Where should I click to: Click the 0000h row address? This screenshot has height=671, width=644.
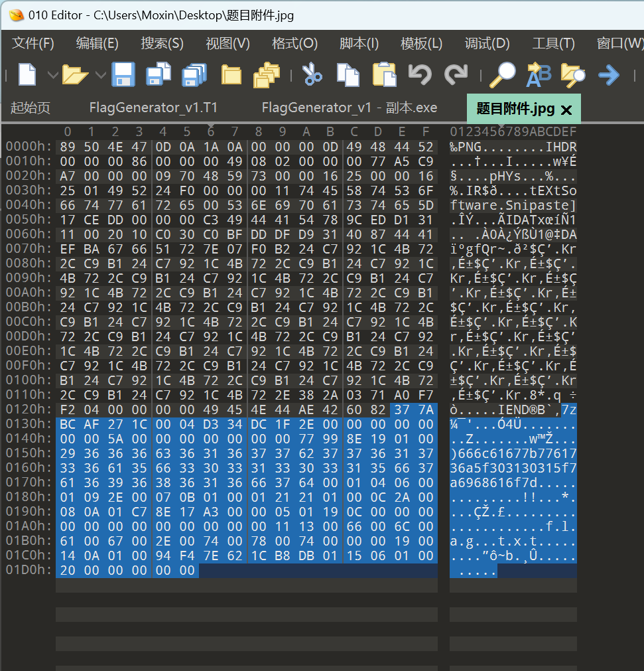(29, 147)
